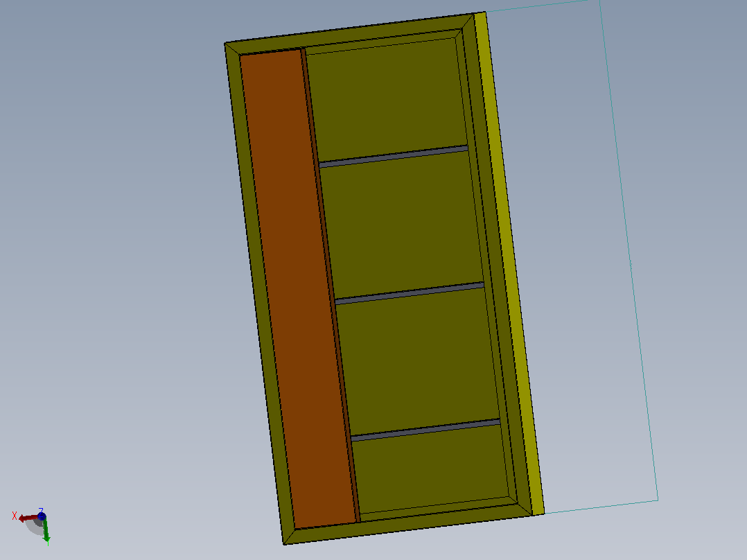The height and width of the screenshot is (560, 747).
Task: Select the orange vertical panel of the cabinet
Action: 298,288
